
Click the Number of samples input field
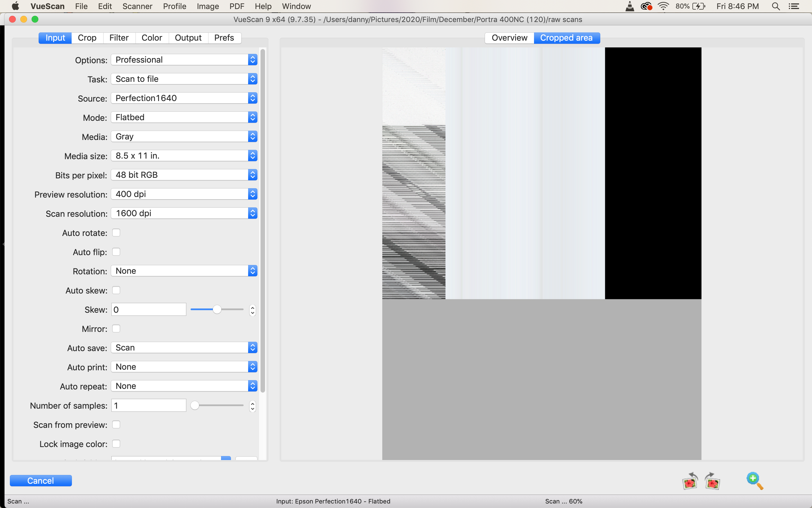coord(149,405)
